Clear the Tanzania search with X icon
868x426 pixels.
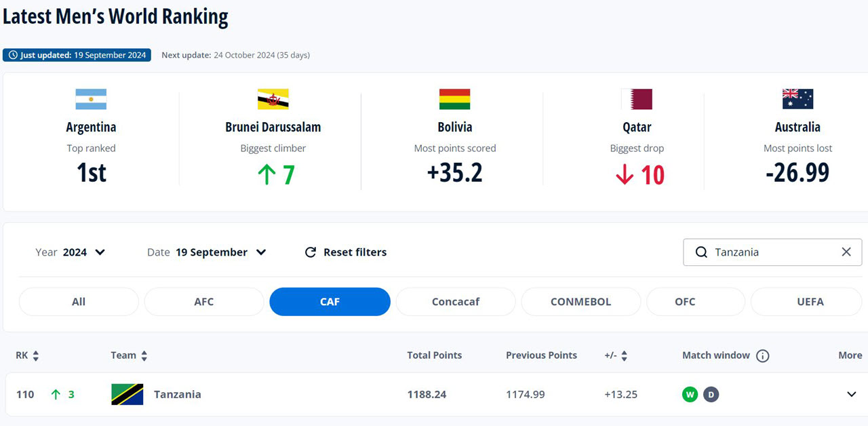tap(846, 252)
